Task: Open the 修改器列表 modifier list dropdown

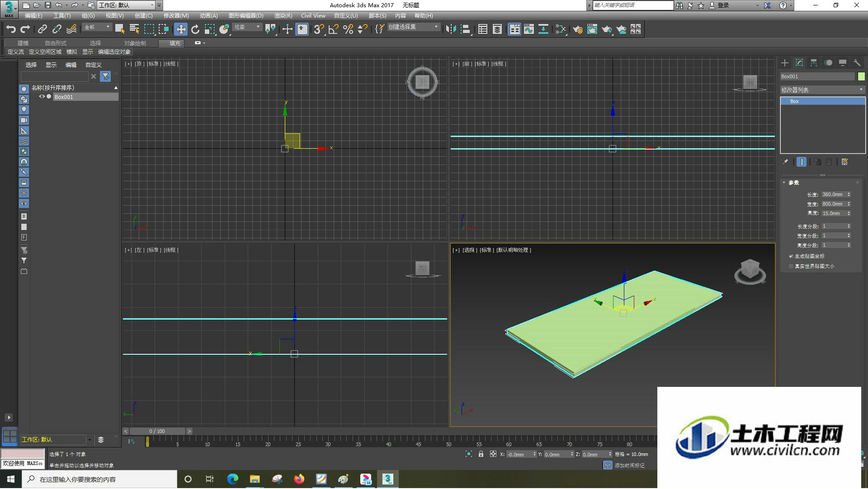Action: pos(822,90)
